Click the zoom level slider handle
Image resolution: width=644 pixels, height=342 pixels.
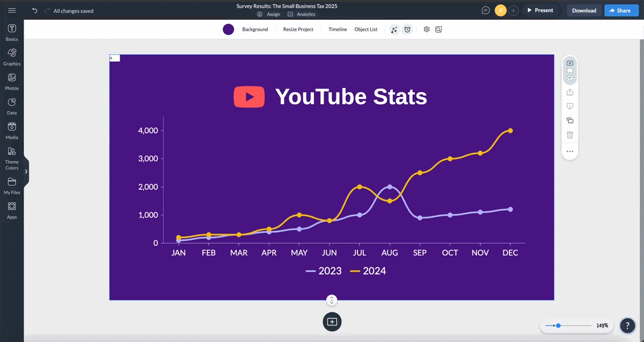coord(559,325)
